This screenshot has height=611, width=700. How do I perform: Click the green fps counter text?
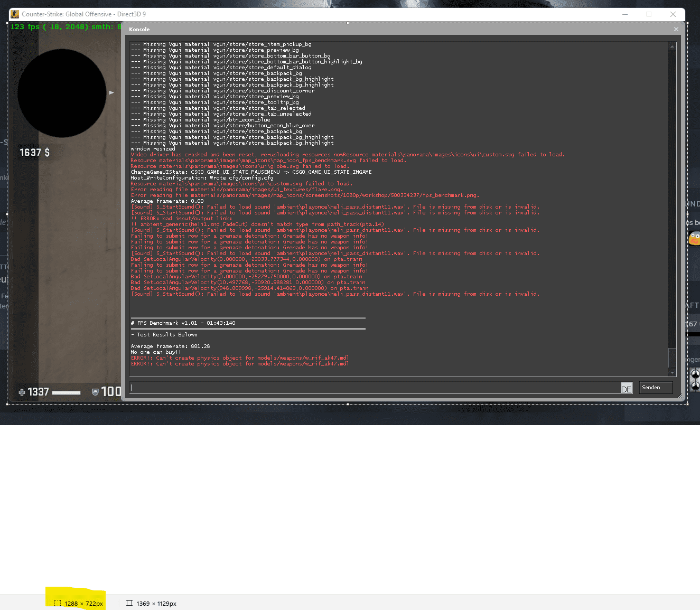pos(66,26)
